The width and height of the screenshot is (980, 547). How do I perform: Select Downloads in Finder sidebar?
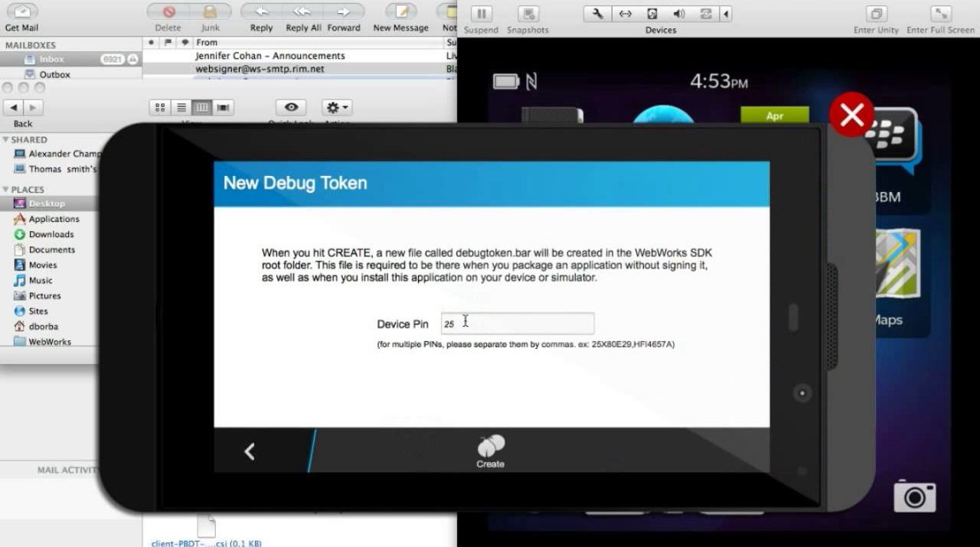51,234
